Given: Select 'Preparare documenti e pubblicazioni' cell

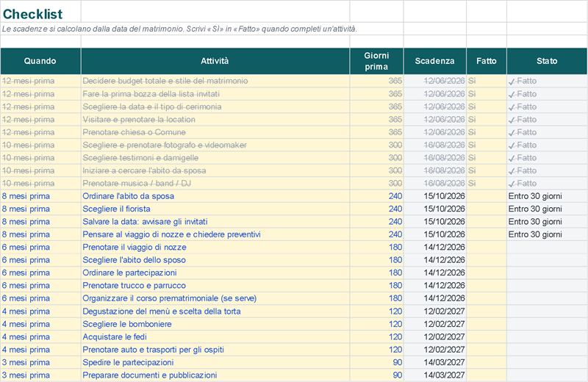Looking at the screenshot, I should (x=215, y=375).
